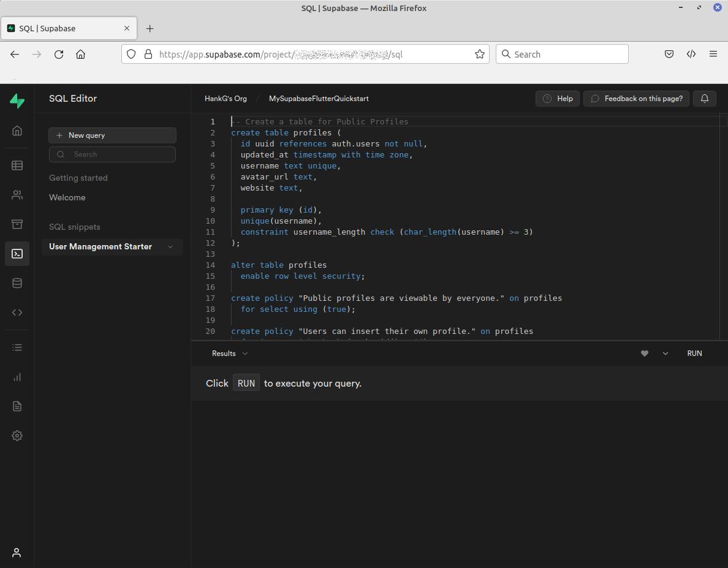Open the Feedback on this page button

637,99
